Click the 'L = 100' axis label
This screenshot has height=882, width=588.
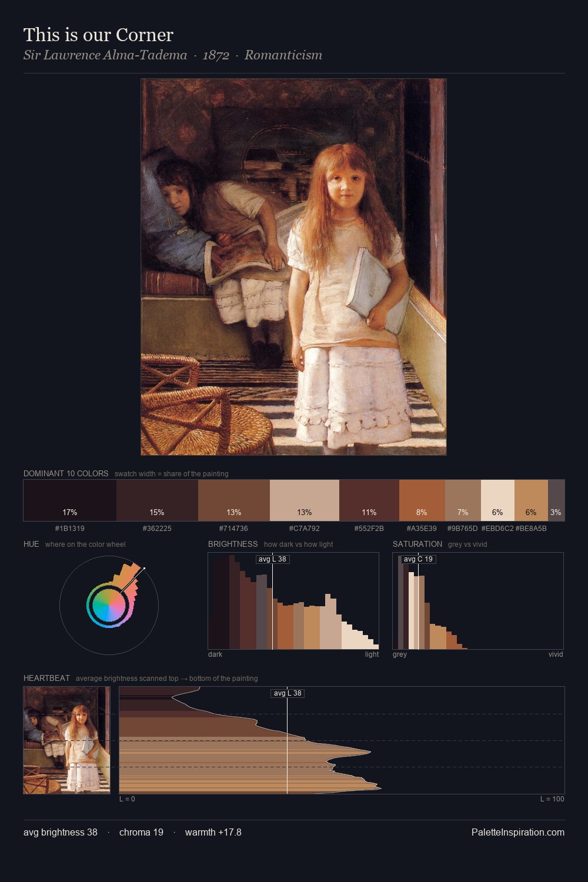click(x=552, y=799)
